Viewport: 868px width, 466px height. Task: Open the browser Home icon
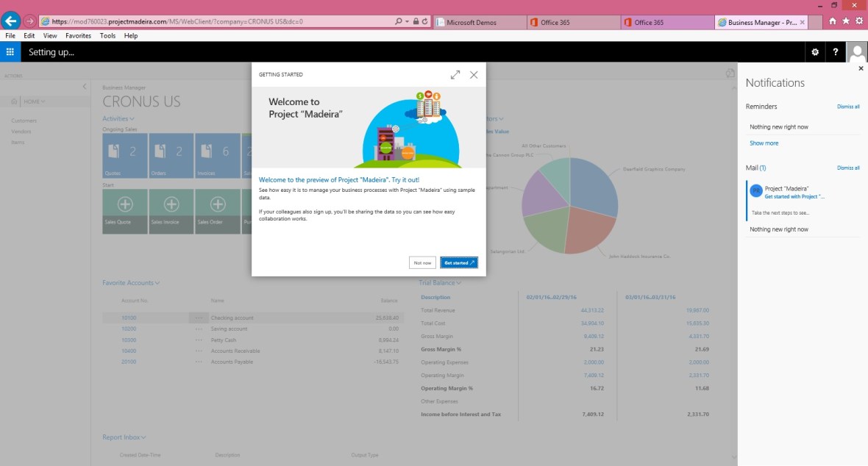click(833, 21)
